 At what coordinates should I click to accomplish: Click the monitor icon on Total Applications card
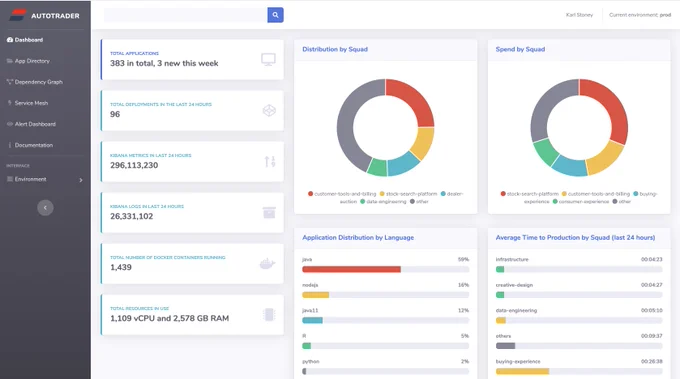[268, 59]
